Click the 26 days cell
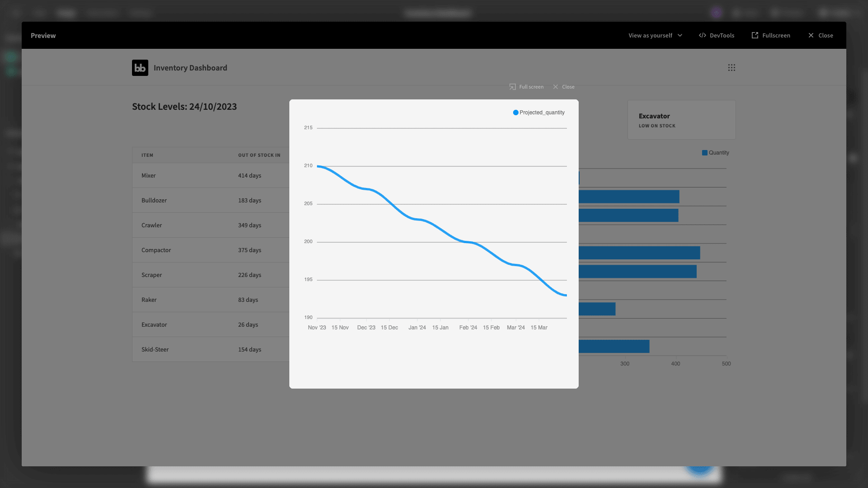This screenshot has width=868, height=488. (x=248, y=324)
